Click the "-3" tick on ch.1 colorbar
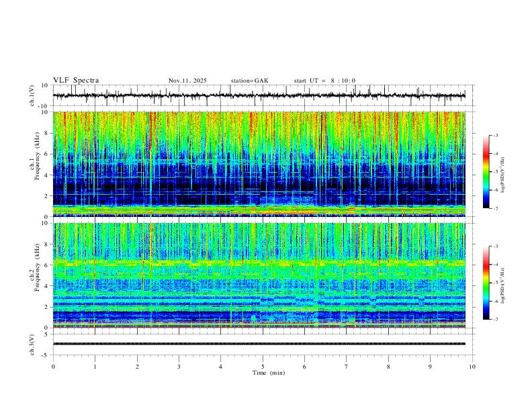Image resolution: width=532 pixels, height=411 pixels. [496, 135]
